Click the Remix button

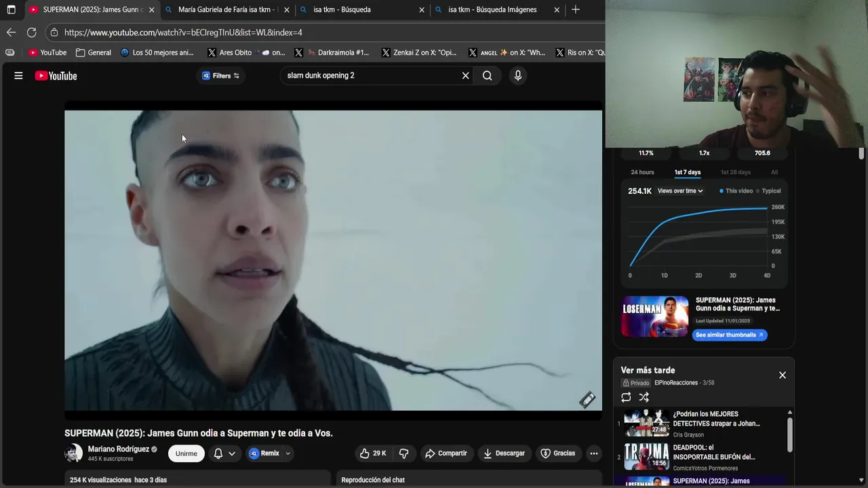tap(264, 453)
